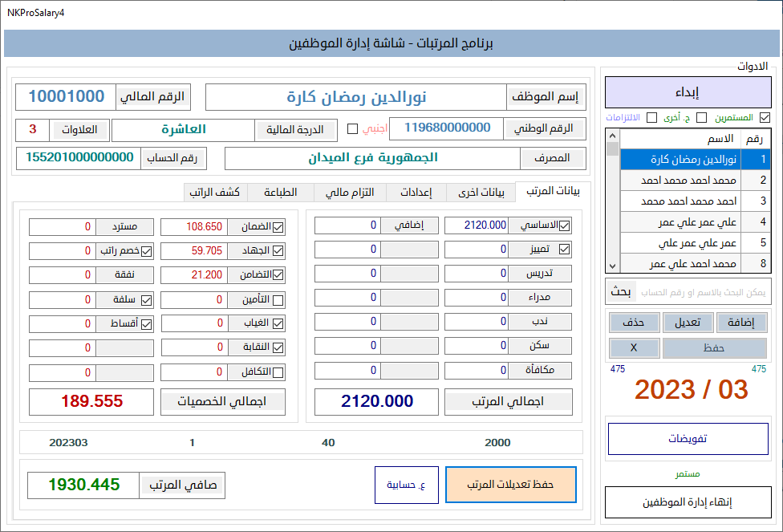Click the إضافي amount field
The width and height of the screenshot is (783, 532).
(347, 225)
